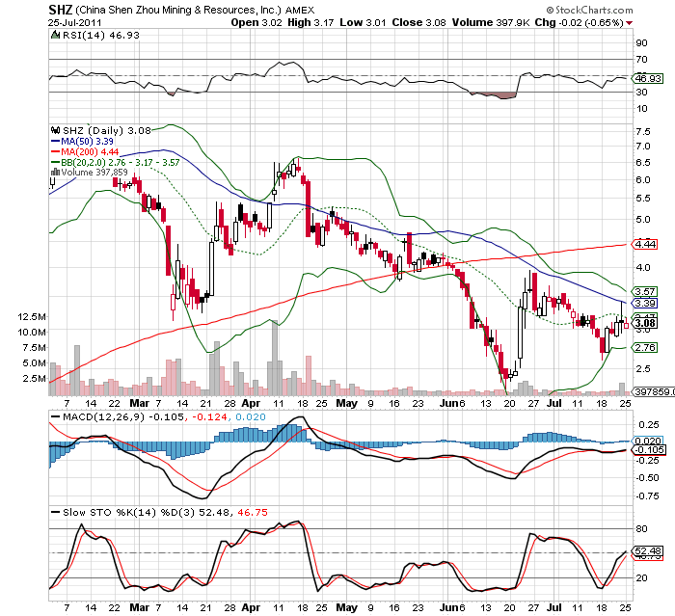This screenshot has width=675, height=616.
Task: Click the green 3.57 upper band price tag
Action: click(x=645, y=291)
